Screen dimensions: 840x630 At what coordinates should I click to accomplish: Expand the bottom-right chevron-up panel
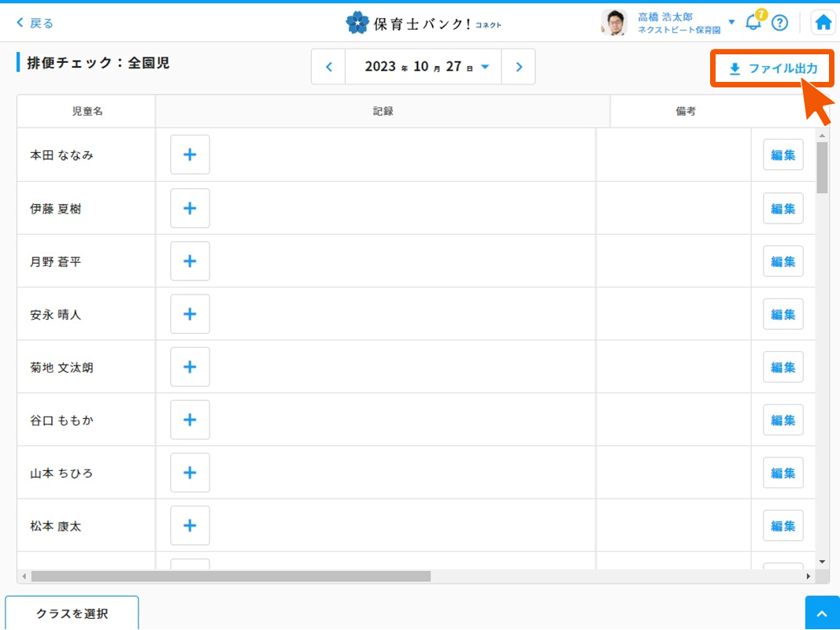point(822,614)
